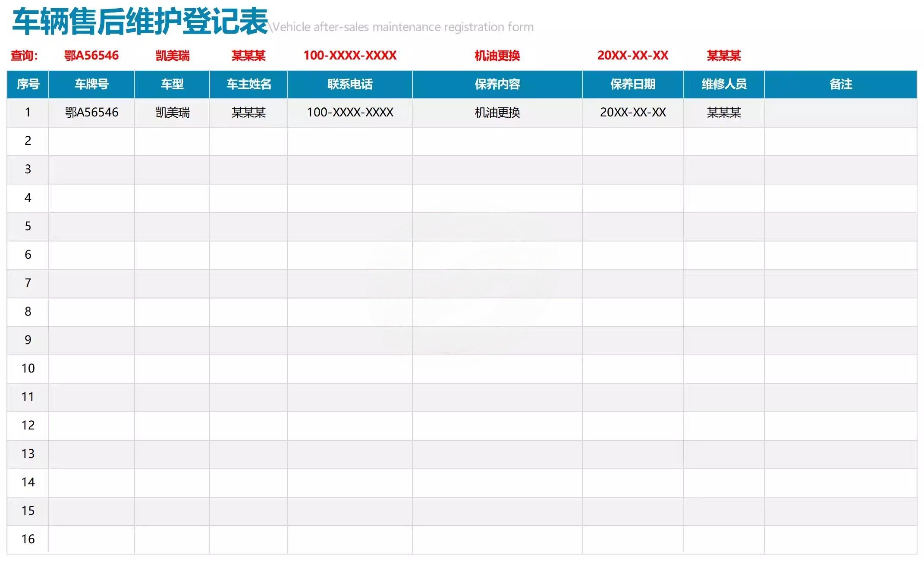Click the 保养内容 column header
This screenshot has width=924, height=561.
click(497, 84)
